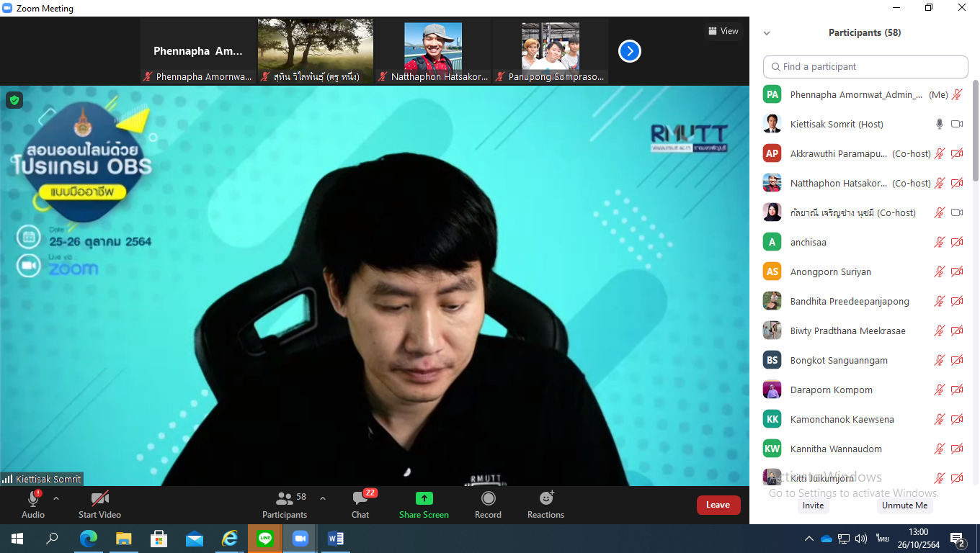Click muted mic icon for กัลยาณี co-host
The width and height of the screenshot is (980, 553).
tap(940, 212)
